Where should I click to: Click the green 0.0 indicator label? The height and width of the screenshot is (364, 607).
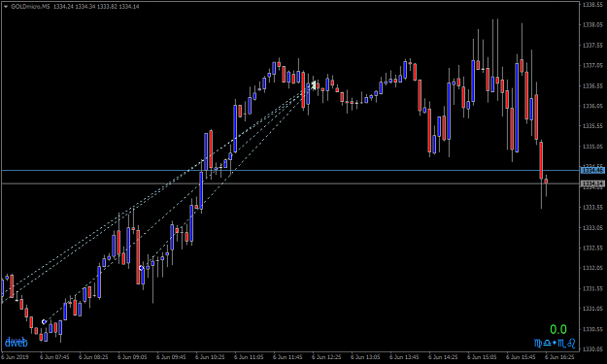click(558, 330)
